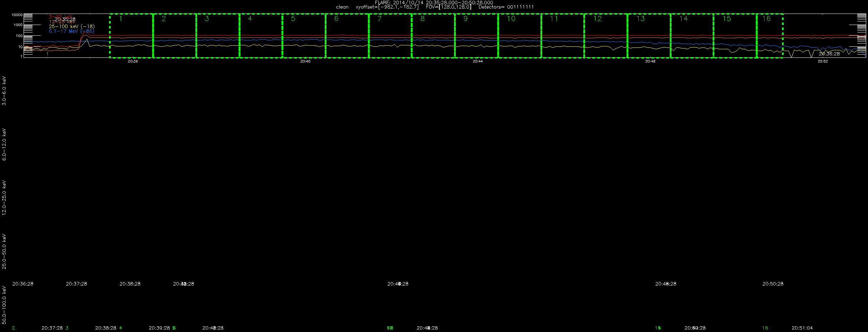Click the 20:52 time axis tick label
Image resolution: width=868 pixels, height=332 pixels.
[823, 61]
